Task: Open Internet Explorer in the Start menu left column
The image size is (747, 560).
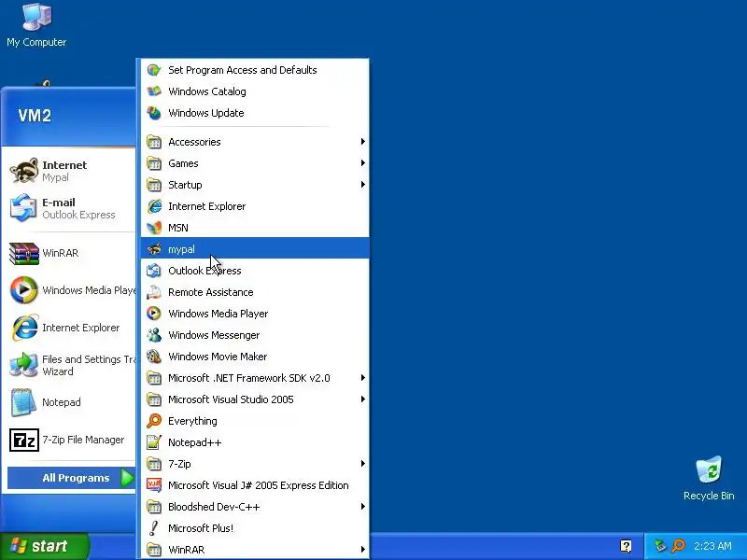Action: pyautogui.click(x=69, y=328)
